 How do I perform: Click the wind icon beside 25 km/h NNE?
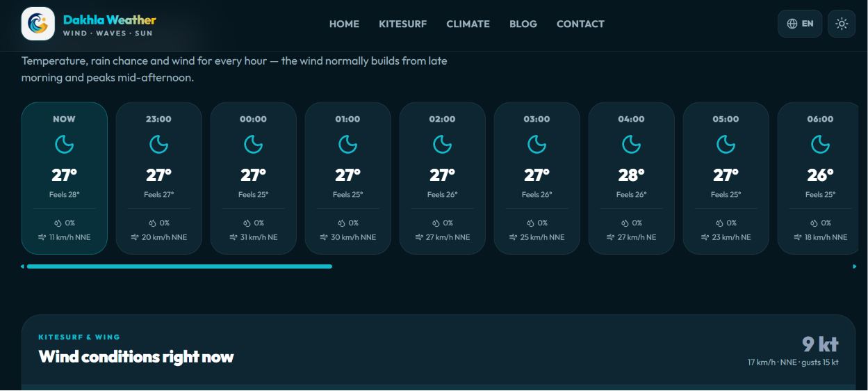[514, 237]
